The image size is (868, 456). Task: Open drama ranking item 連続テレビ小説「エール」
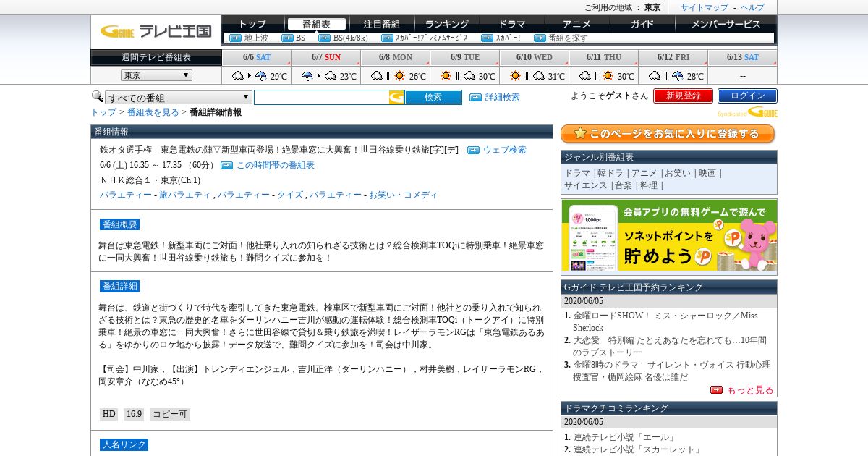(624, 437)
